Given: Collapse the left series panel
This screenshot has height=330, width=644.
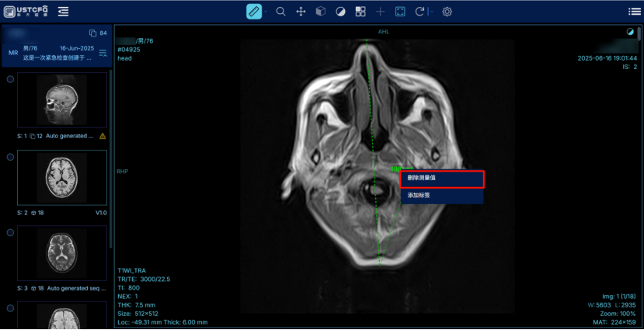Looking at the screenshot, I should [63, 12].
